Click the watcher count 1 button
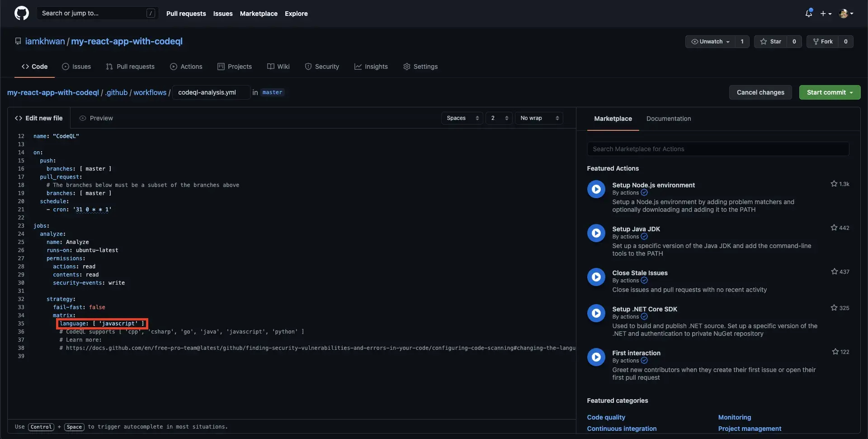The width and height of the screenshot is (868, 439). [x=742, y=41]
